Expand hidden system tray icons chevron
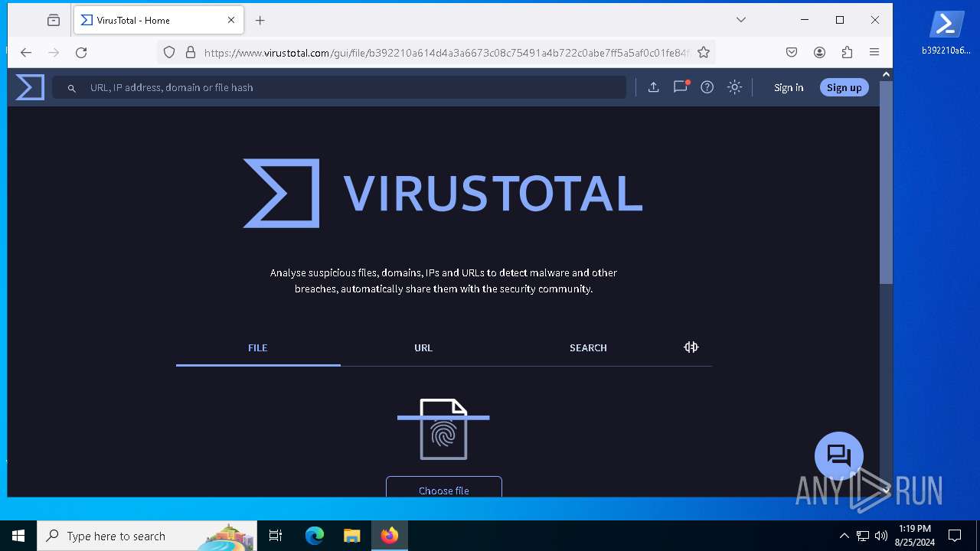 click(x=844, y=536)
